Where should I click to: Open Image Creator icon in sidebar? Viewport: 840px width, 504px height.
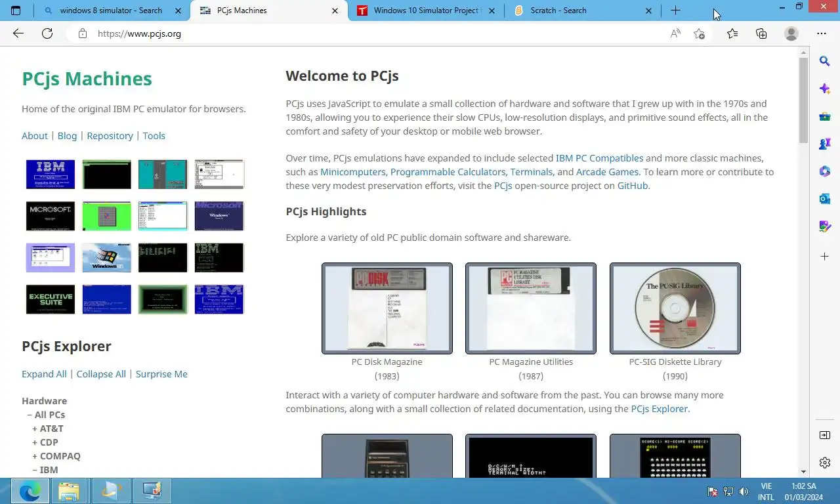[x=825, y=226]
